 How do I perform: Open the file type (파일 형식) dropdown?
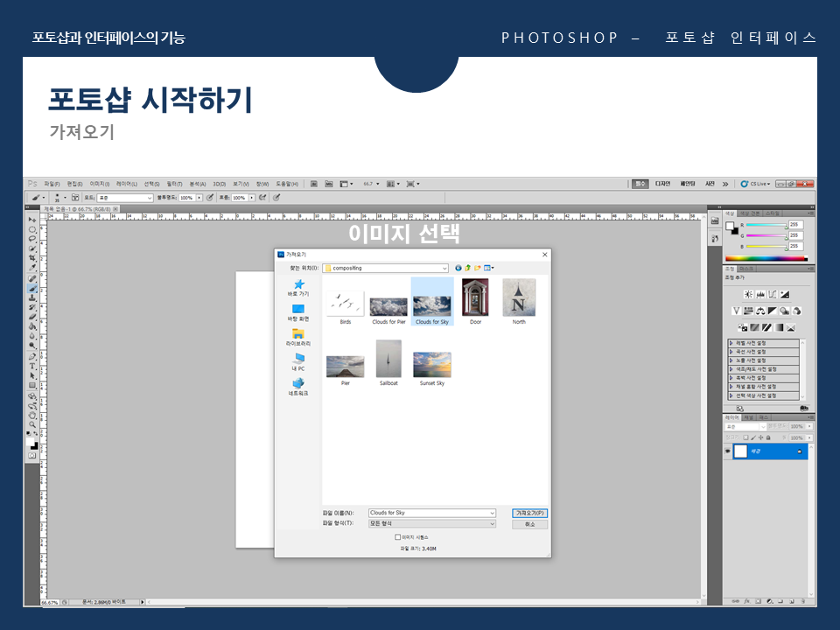[x=492, y=523]
